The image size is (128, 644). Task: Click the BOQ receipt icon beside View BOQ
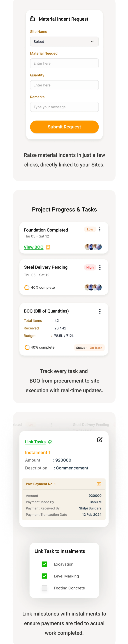[x=48, y=247]
